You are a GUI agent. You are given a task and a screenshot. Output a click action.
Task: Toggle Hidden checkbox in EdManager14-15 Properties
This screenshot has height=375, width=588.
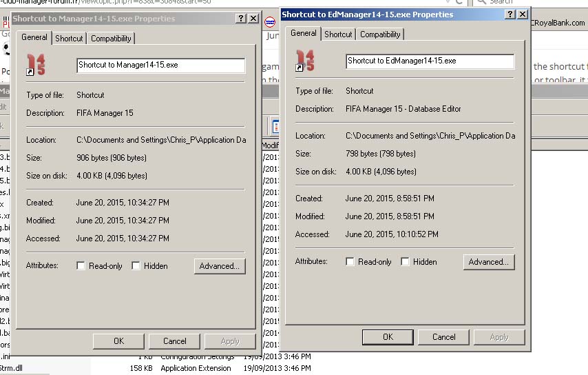click(405, 262)
